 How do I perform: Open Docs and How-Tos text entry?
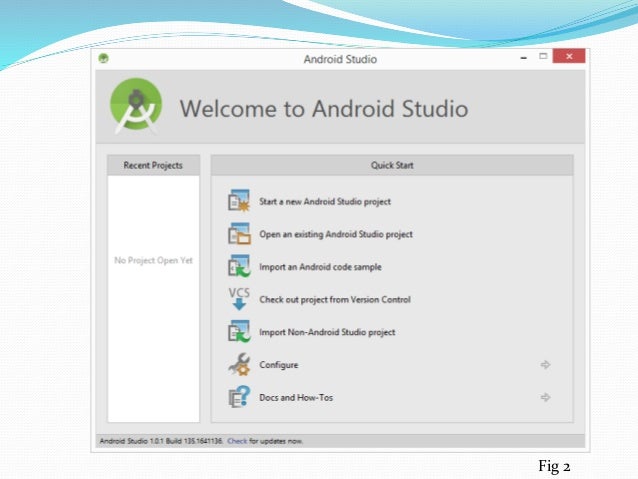point(296,398)
